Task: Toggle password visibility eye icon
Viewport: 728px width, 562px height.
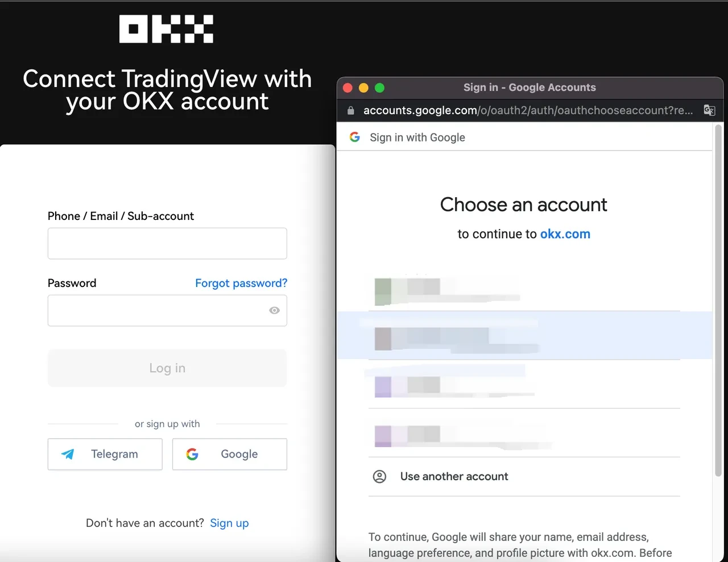Action: point(274,310)
